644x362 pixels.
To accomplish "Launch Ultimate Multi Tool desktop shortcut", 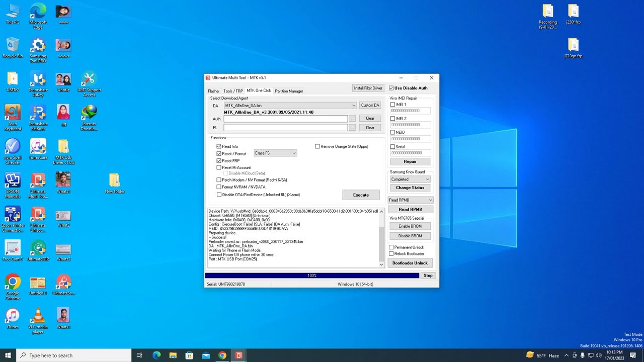I will point(38,185).
